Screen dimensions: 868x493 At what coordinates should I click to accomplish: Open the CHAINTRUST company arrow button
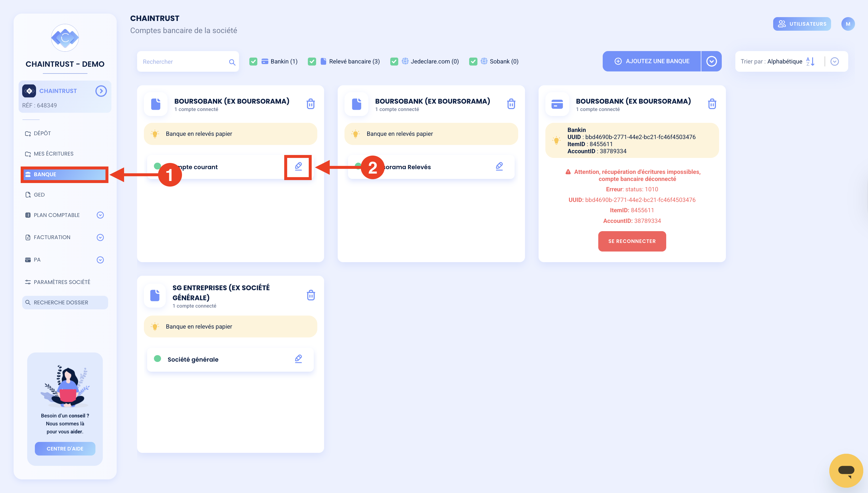coord(101,91)
